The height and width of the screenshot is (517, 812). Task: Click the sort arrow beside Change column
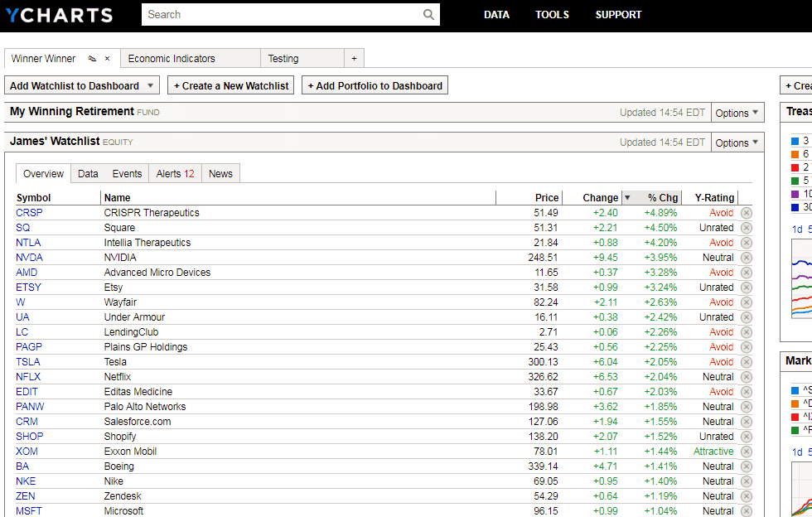(x=627, y=197)
